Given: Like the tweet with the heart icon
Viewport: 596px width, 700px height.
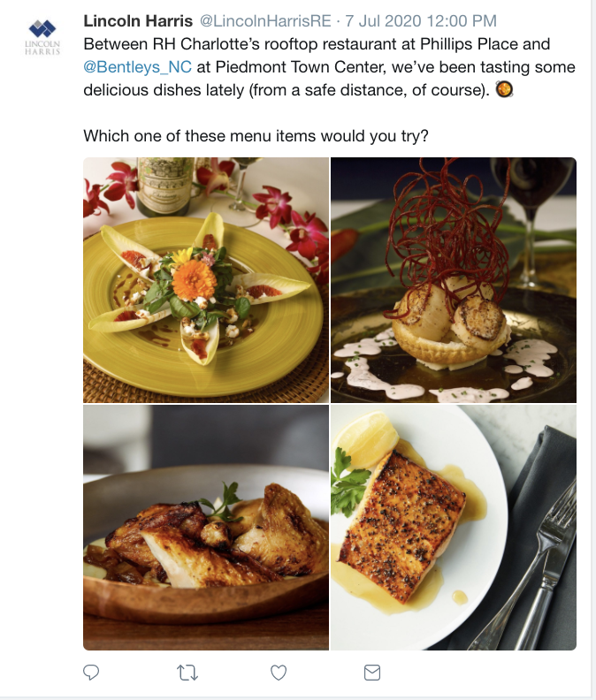Looking at the screenshot, I should tap(279, 673).
